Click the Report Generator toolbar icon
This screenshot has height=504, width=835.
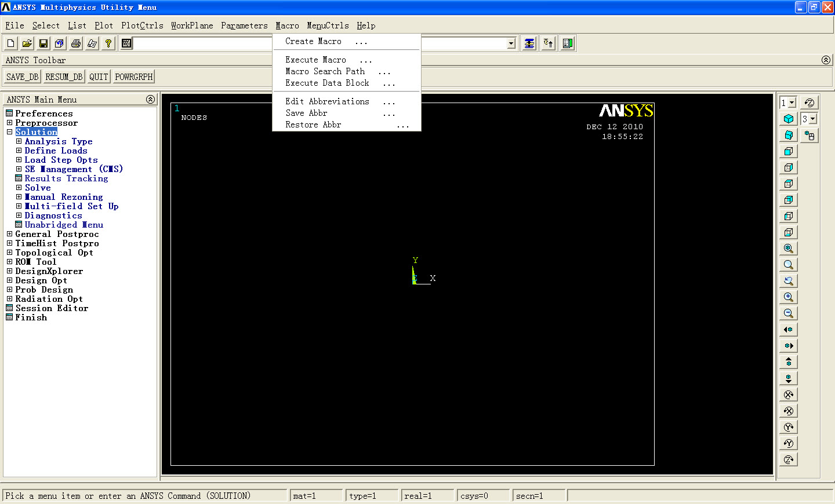point(92,43)
